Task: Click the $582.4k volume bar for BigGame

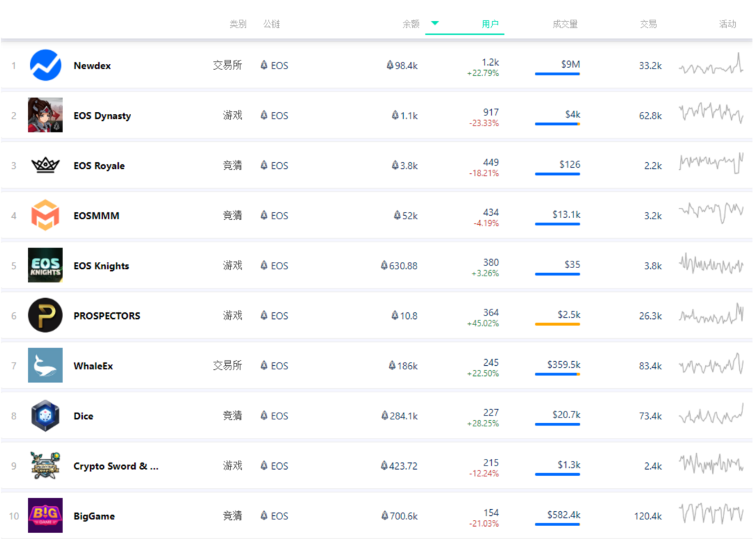Action: 557,524
